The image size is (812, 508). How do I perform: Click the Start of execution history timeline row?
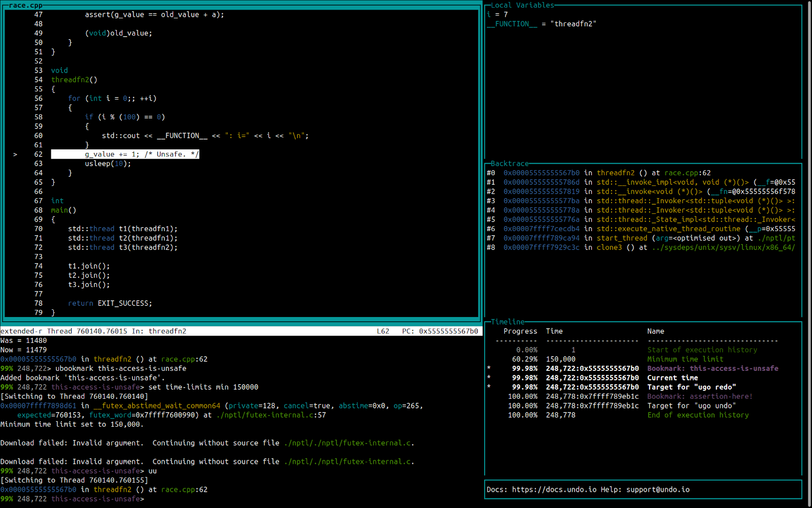pyautogui.click(x=636, y=350)
